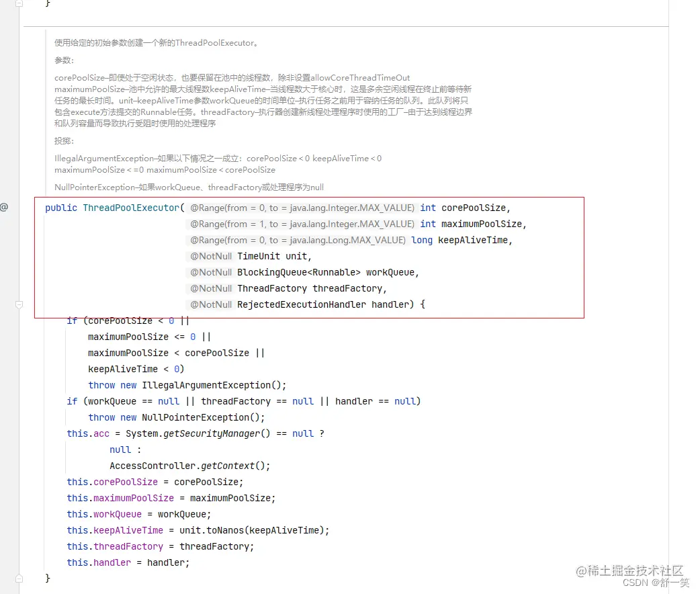
Task: Click the RejectedExecutionHandler type name
Action: point(302,304)
